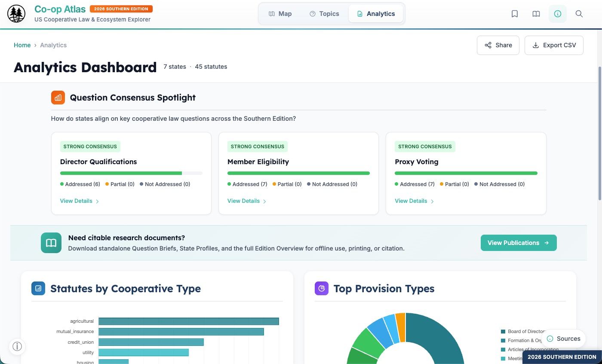Click the Analytics breadcrumb text
602x364 pixels.
53,45
